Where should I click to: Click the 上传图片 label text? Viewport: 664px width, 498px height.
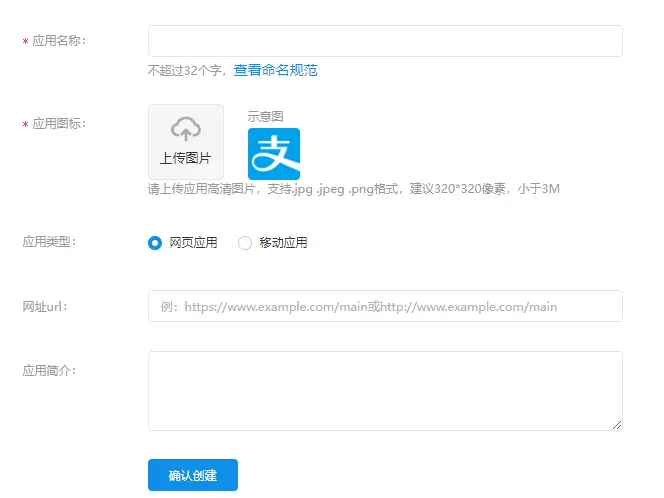click(185, 158)
